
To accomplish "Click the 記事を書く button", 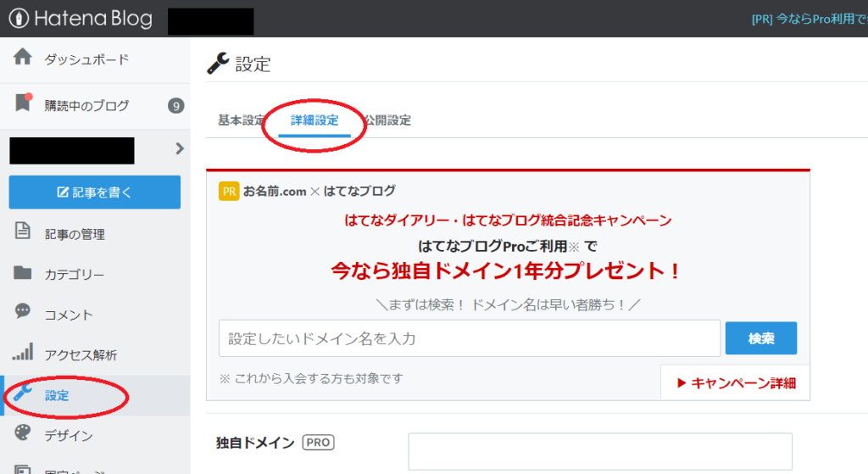I will pos(95,192).
